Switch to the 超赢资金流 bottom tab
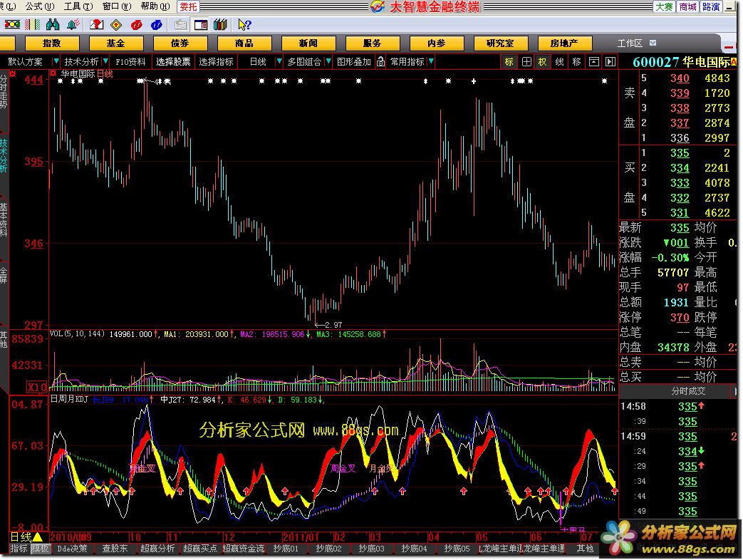Image resolution: width=743 pixels, height=560 pixels. (244, 549)
